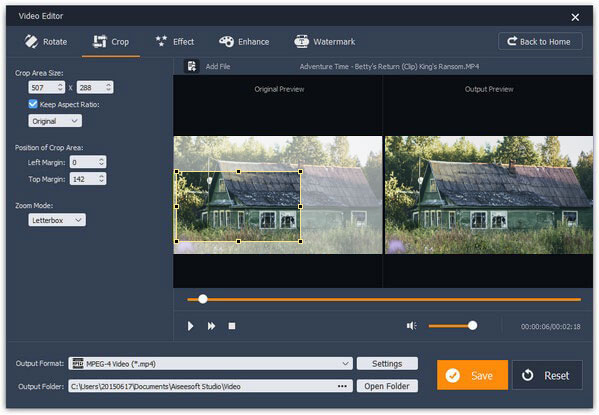Stop video playback with the stop icon
Image resolution: width=599 pixels, height=415 pixels.
pos(232,326)
